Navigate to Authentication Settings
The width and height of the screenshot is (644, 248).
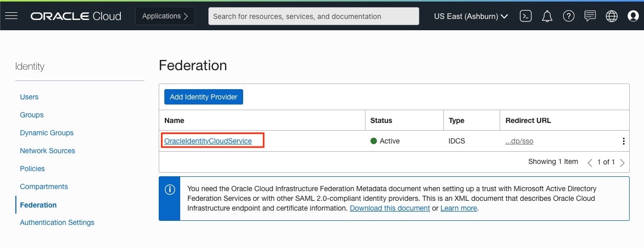(57, 222)
